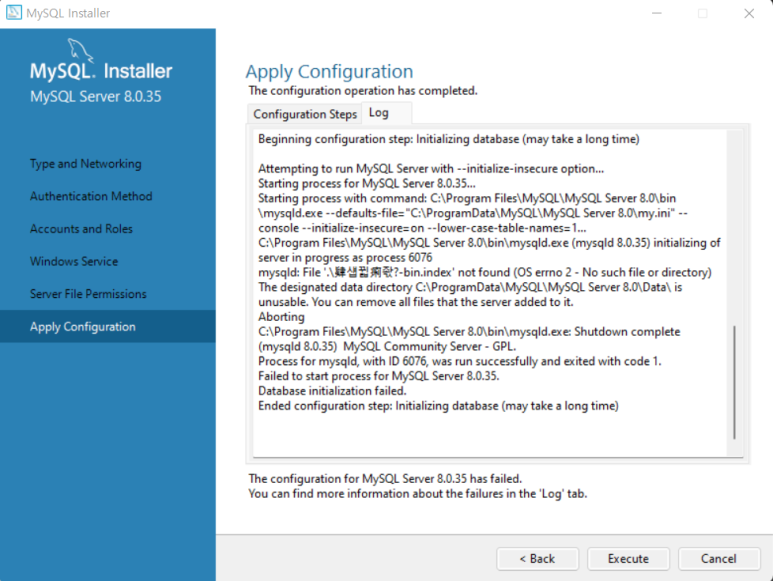Switch to the Configuration Steps tab

[x=305, y=114]
